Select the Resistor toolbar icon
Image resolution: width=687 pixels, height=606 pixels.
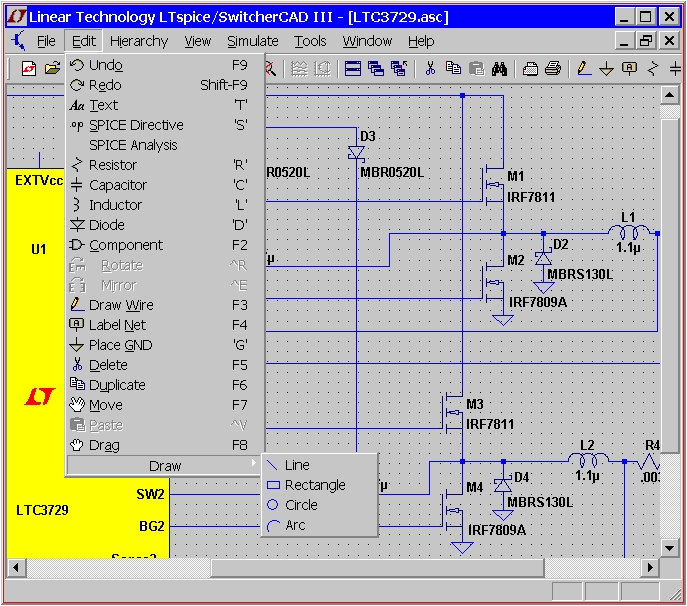coord(653,69)
